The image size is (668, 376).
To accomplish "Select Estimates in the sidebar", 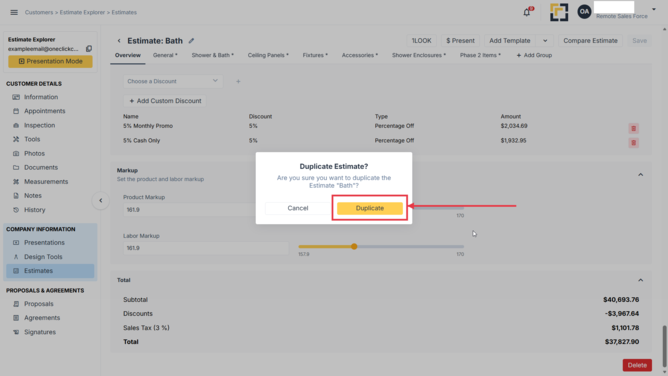I will (x=50, y=271).
